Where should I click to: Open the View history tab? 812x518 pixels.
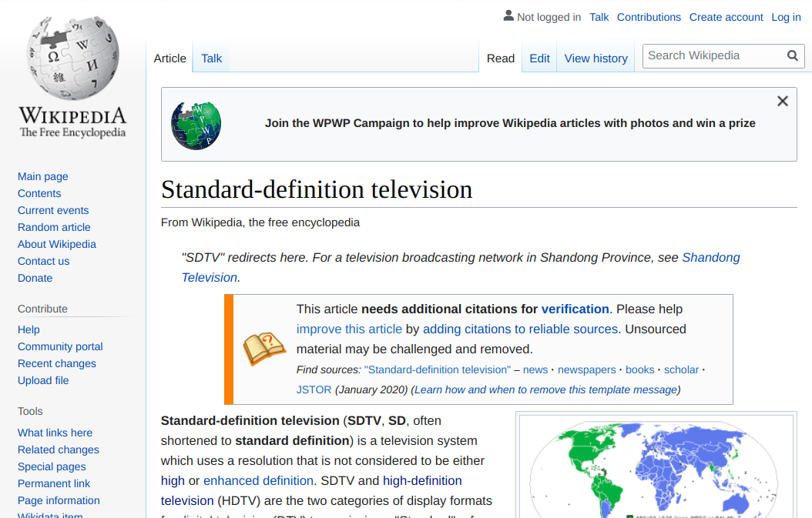pyautogui.click(x=596, y=58)
